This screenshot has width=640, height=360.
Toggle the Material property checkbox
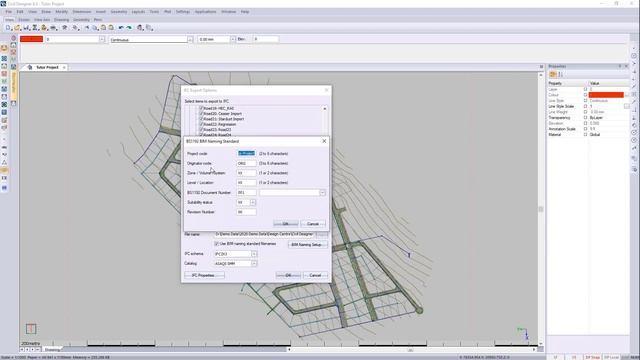click(x=585, y=134)
